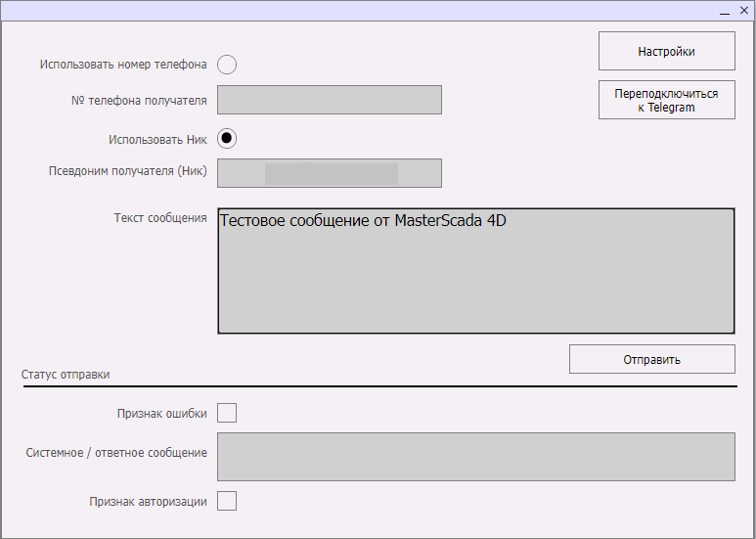Minimize the window
This screenshot has width=756, height=539.
pos(725,10)
